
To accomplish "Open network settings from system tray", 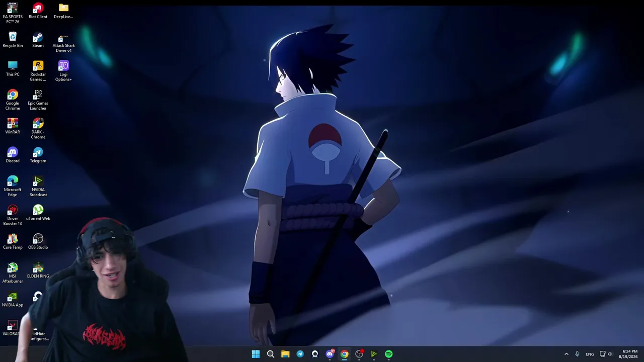I will coord(602,354).
